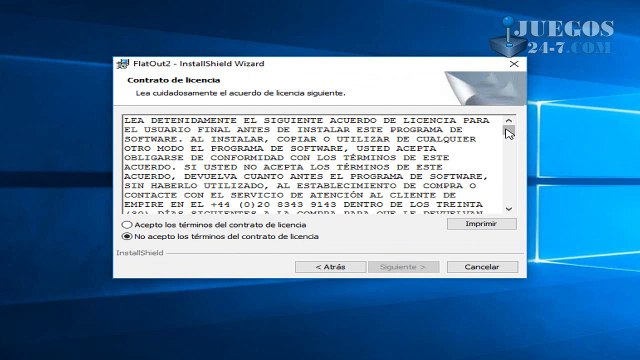Click the license text scroll-down arrow
Image resolution: width=640 pixels, height=360 pixels.
coord(509,209)
